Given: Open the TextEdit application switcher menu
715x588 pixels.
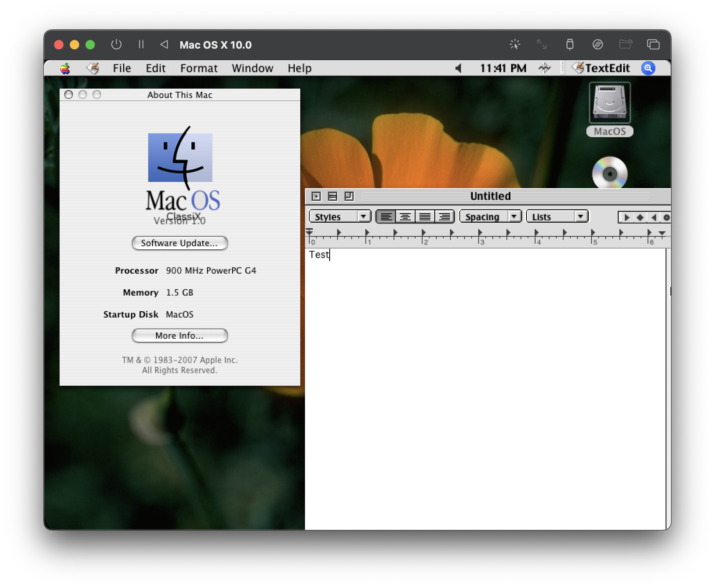Looking at the screenshot, I should (601, 68).
